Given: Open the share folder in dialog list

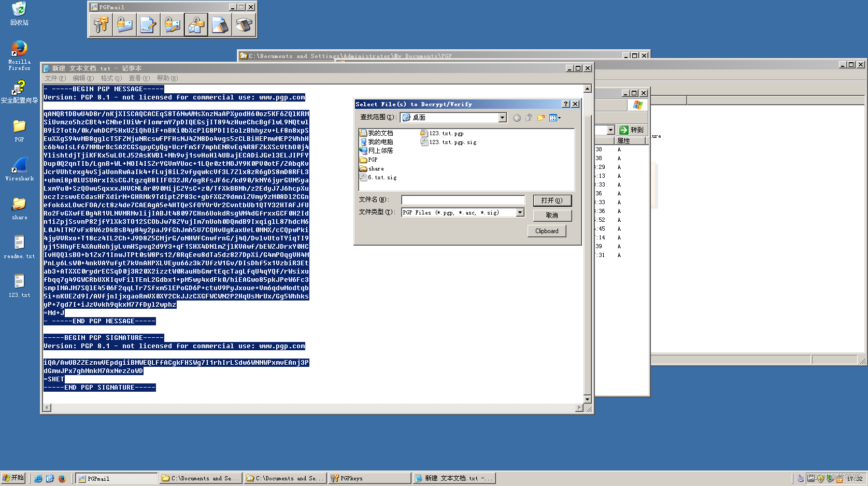Looking at the screenshot, I should click(372, 168).
